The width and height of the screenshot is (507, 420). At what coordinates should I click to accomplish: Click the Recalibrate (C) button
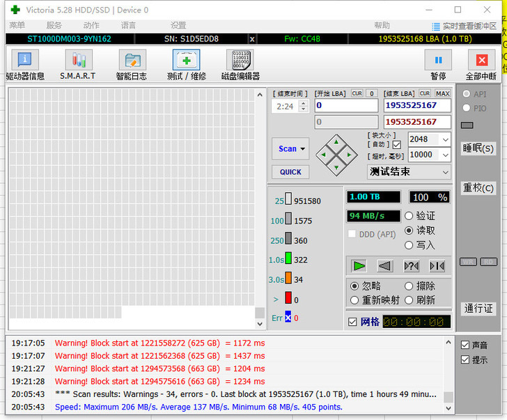478,187
